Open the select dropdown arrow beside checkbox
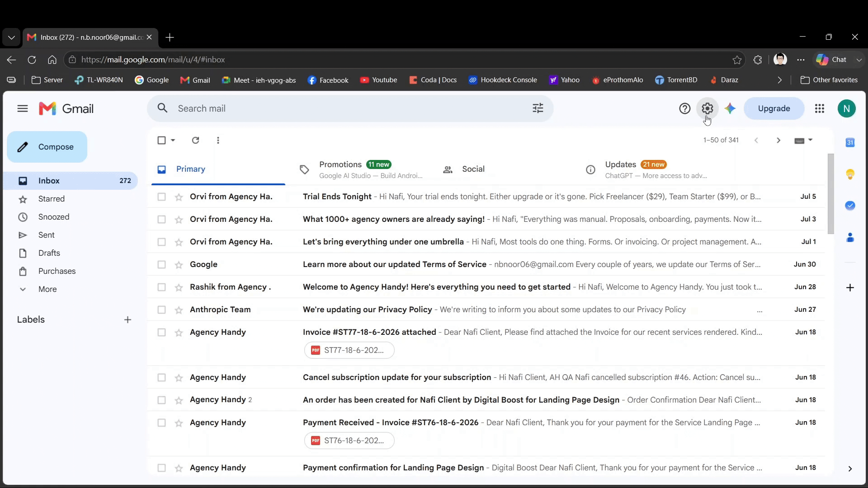868x488 pixels. (173, 140)
